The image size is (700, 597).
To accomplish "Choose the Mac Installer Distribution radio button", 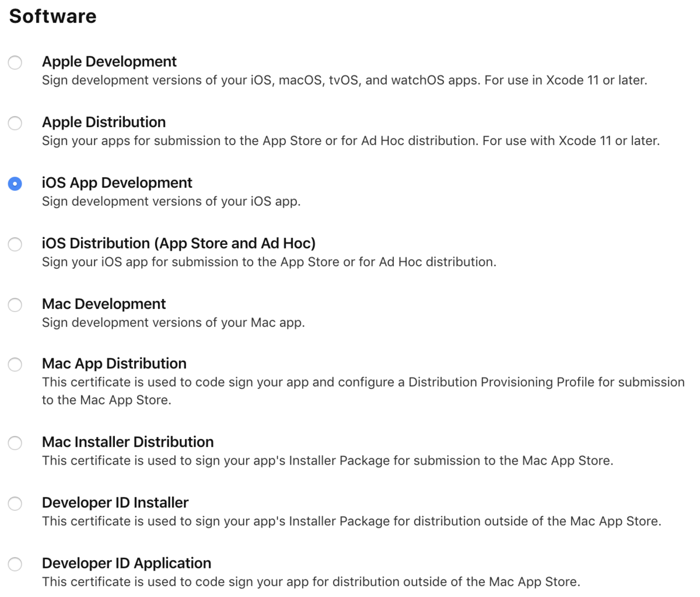I will click(x=15, y=443).
